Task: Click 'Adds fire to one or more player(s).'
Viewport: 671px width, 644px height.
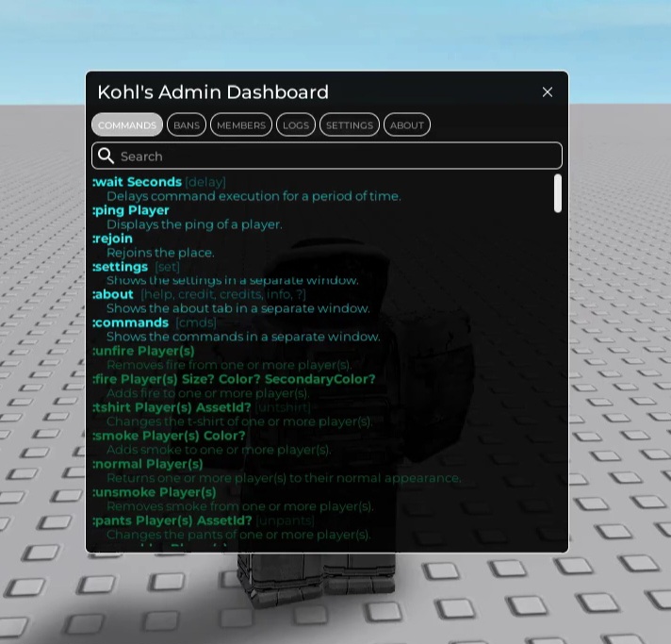Action: (208, 393)
